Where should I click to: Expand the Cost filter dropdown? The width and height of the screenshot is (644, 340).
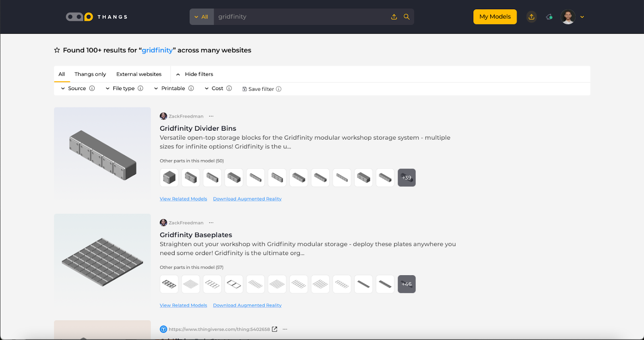[x=214, y=88]
